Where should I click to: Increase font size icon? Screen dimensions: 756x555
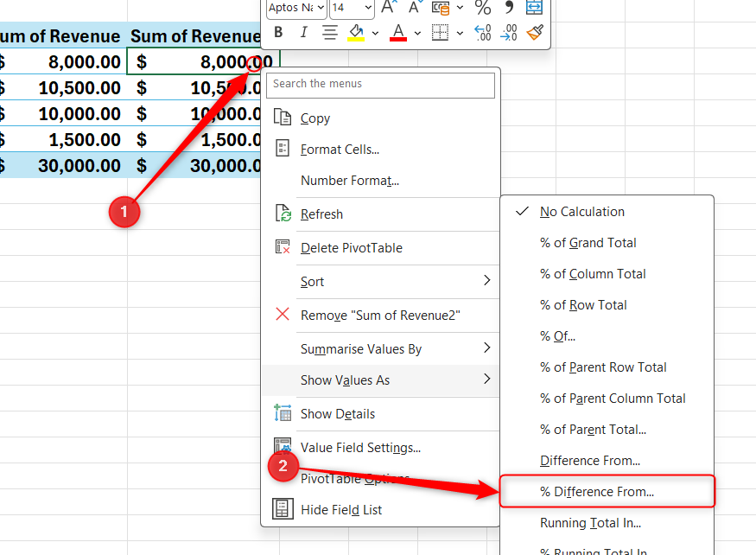coord(389,7)
